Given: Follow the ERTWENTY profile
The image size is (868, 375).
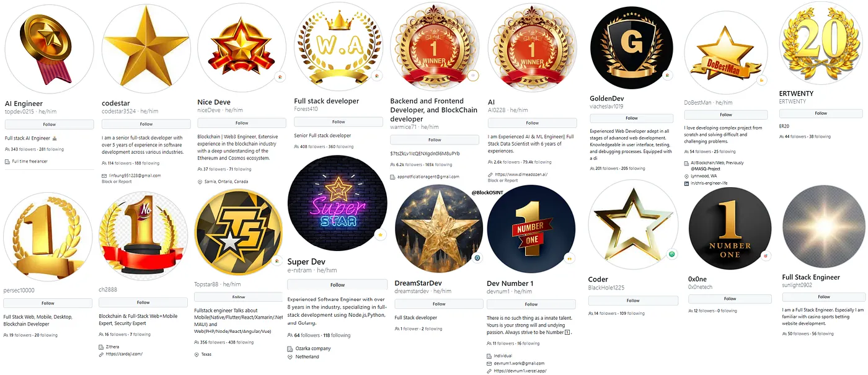Looking at the screenshot, I should [821, 113].
